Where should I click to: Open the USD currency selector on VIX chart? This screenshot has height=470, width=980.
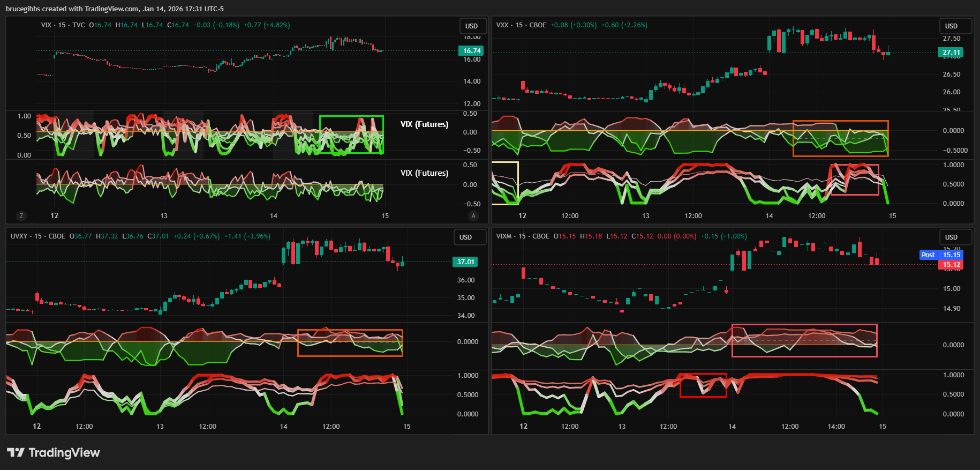[x=472, y=26]
